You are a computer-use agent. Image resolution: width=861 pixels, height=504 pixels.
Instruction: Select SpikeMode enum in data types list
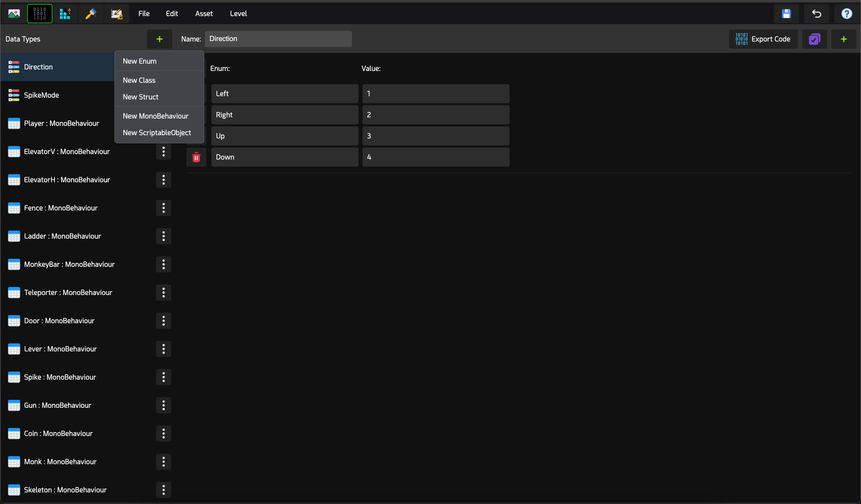click(41, 95)
